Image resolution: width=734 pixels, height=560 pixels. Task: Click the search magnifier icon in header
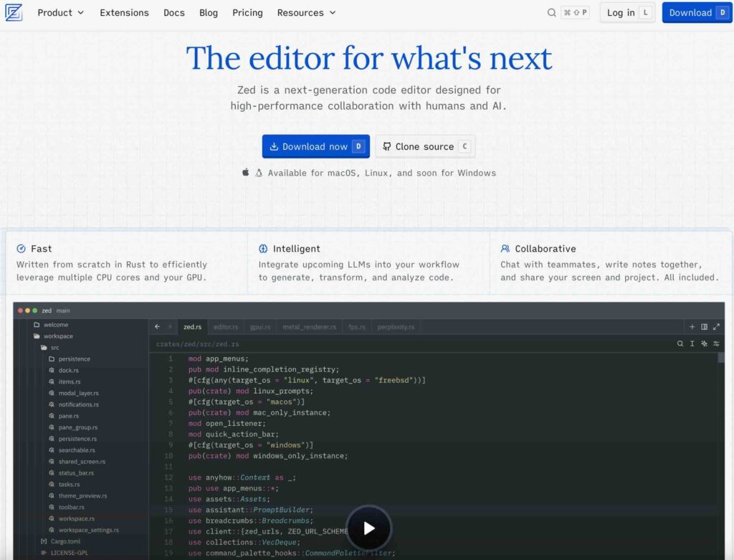pos(552,13)
